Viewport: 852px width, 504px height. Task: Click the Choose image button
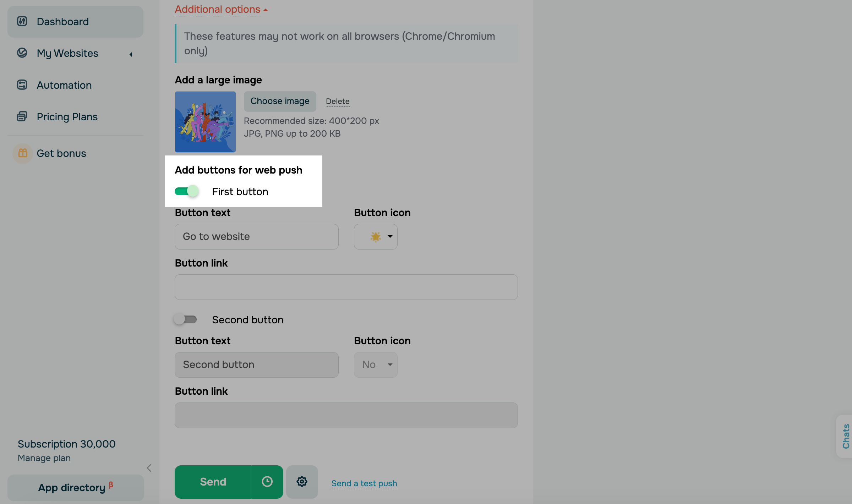pyautogui.click(x=280, y=101)
